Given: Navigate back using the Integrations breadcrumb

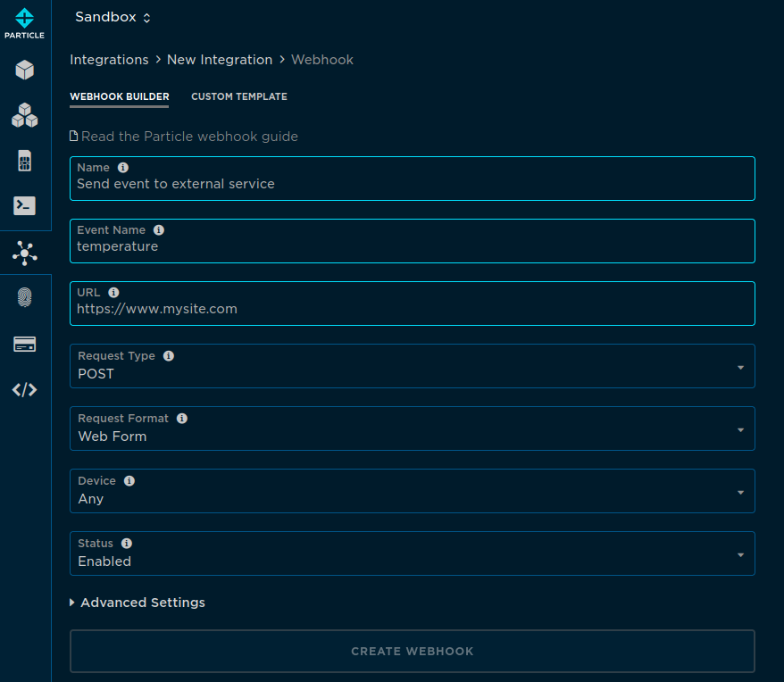Looking at the screenshot, I should pos(109,59).
